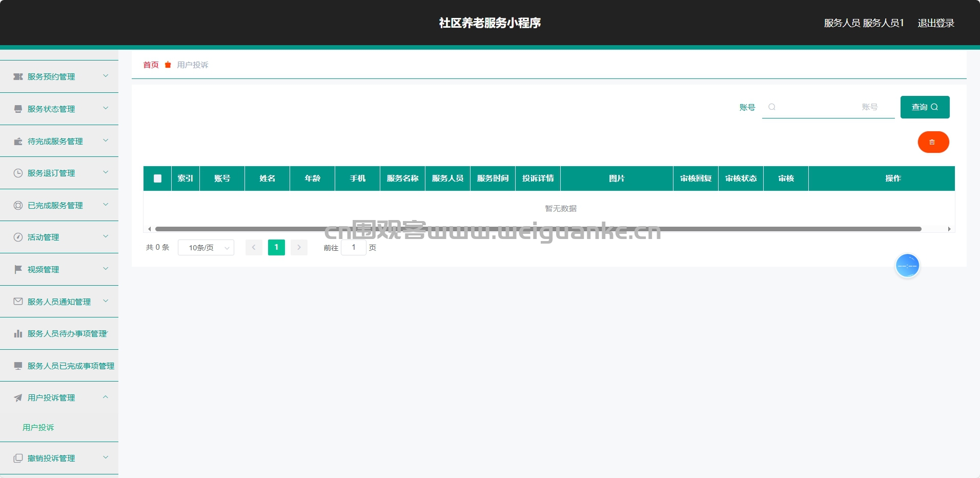Click the 手机 column header
Screen dimensions: 980x478
pyautogui.click(x=358, y=178)
